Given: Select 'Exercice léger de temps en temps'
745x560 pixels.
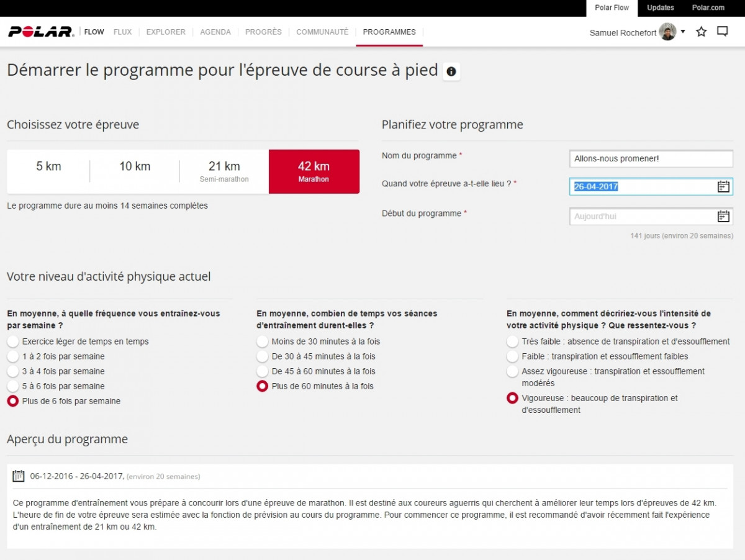Looking at the screenshot, I should [13, 341].
